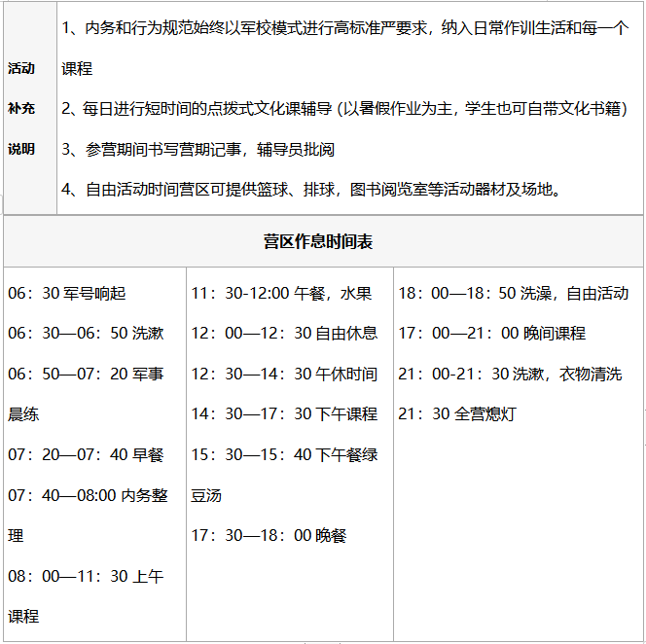
Task: Select the 补充 label in left column
Action: click(21, 109)
